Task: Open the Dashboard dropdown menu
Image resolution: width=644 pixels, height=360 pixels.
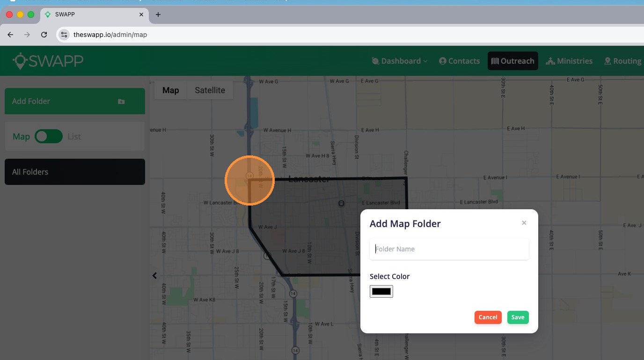Action: click(x=400, y=61)
